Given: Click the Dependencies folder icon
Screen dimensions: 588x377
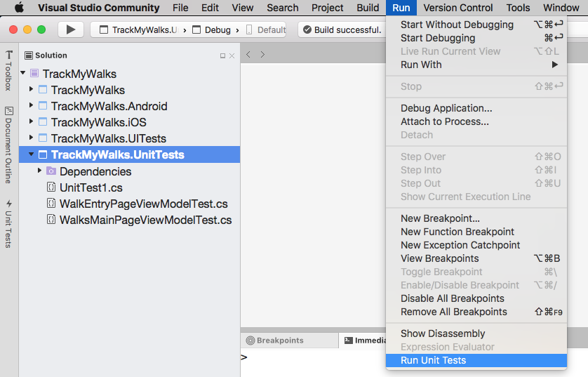Looking at the screenshot, I should click(51, 171).
